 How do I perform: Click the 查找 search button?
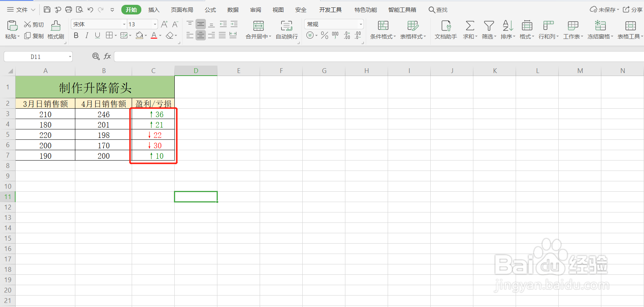(438, 10)
